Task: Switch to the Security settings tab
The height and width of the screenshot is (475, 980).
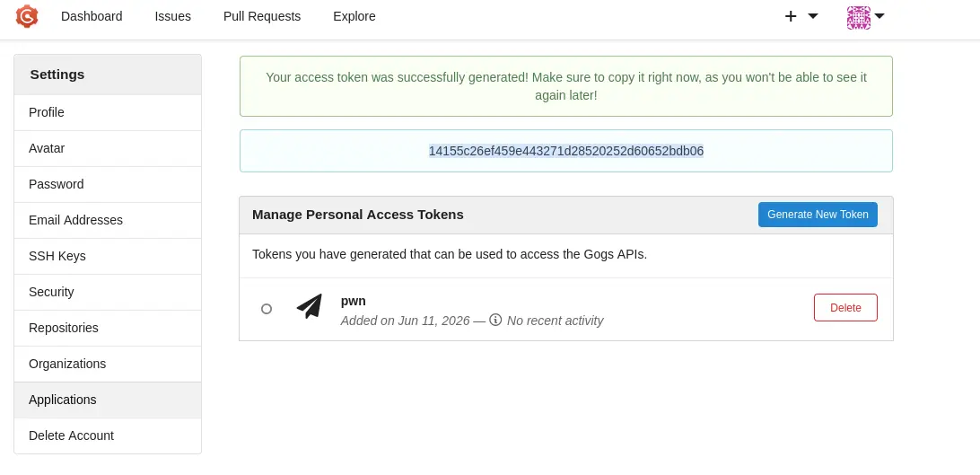Action: (108, 292)
